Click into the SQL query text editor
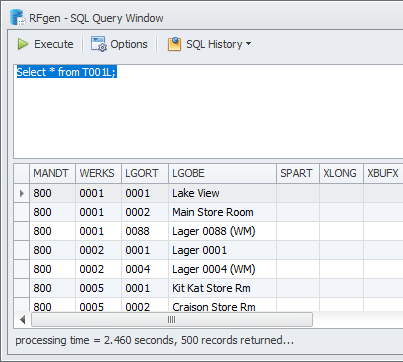This screenshot has width=403, height=362. pos(208,111)
